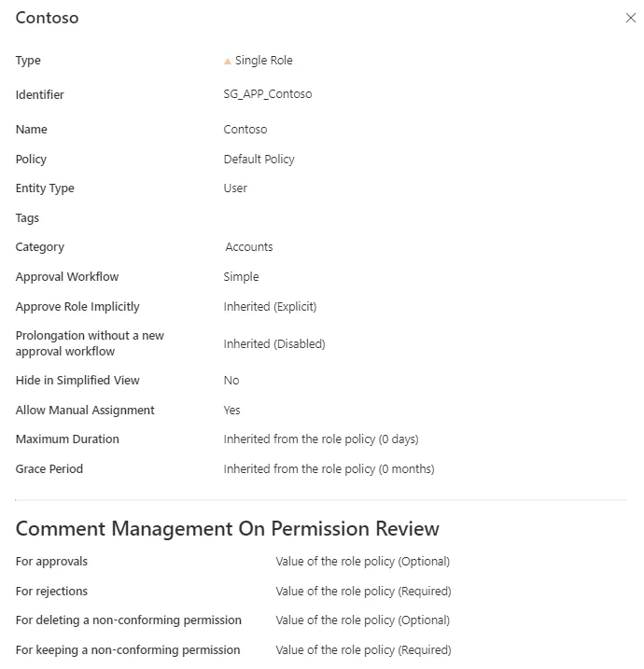Viewport: 644px width, 669px height.
Task: Click the Maximum Duration 0 days value
Action: (x=321, y=439)
